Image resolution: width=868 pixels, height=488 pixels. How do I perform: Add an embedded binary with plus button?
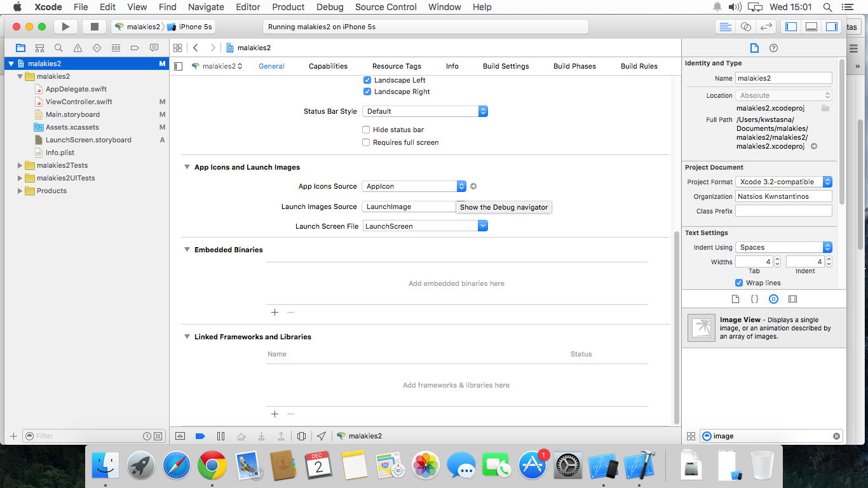[x=275, y=312]
